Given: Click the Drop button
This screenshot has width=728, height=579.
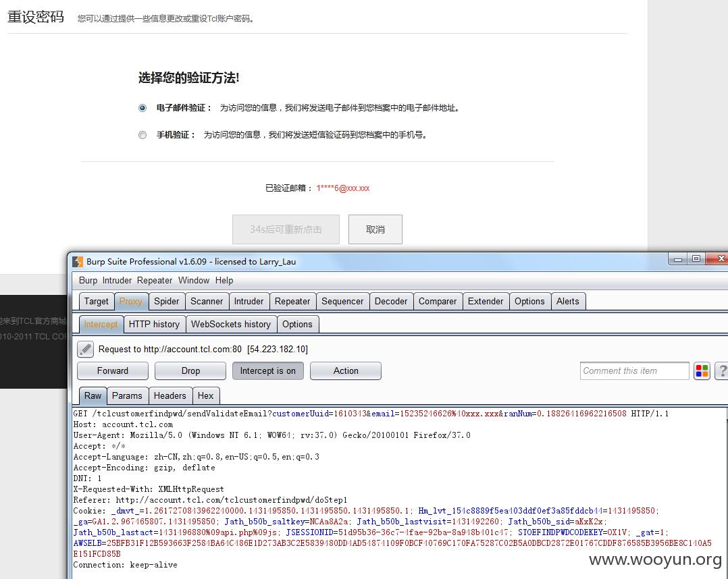Looking at the screenshot, I should pyautogui.click(x=190, y=370).
